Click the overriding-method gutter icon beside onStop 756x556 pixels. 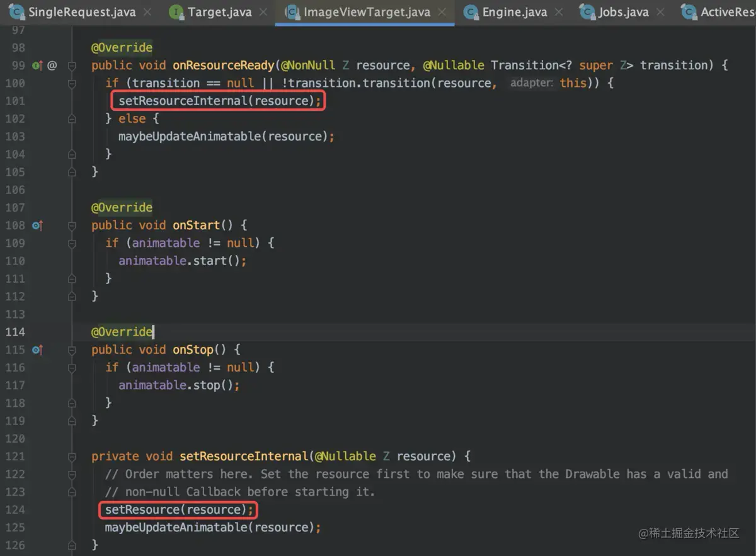pos(37,349)
